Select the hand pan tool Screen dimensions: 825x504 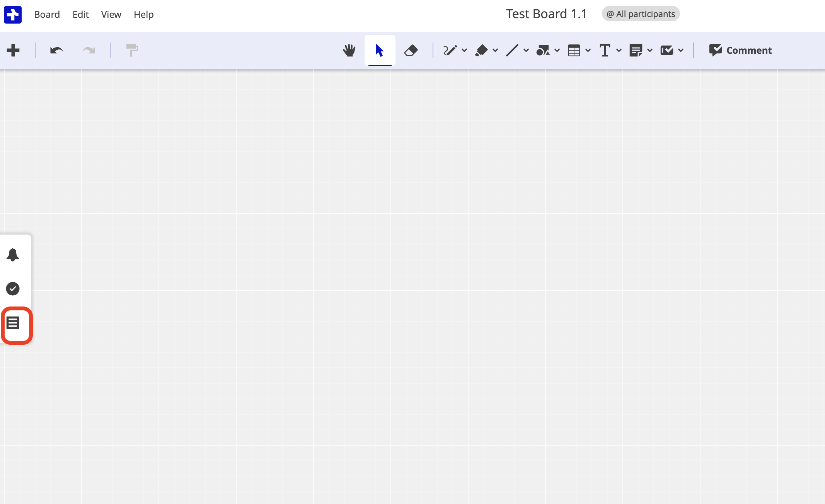coord(349,50)
